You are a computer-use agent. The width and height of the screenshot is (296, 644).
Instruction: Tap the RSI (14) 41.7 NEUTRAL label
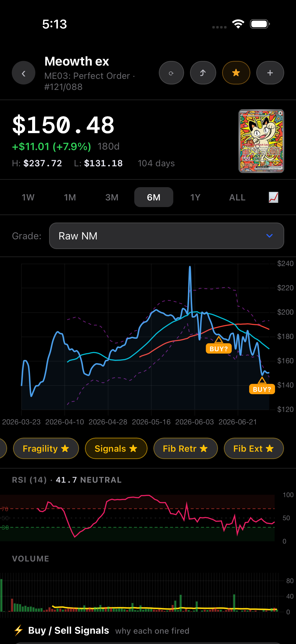coord(67,480)
